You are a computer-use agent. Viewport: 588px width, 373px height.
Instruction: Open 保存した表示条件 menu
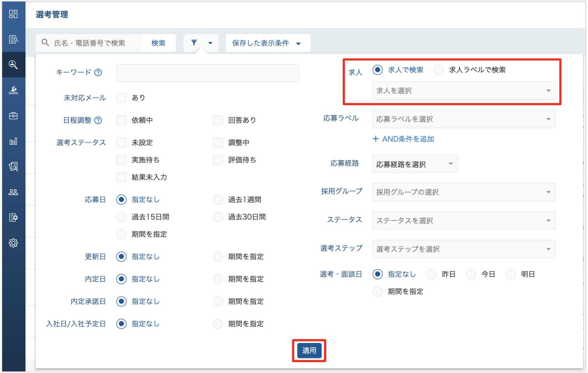[268, 43]
